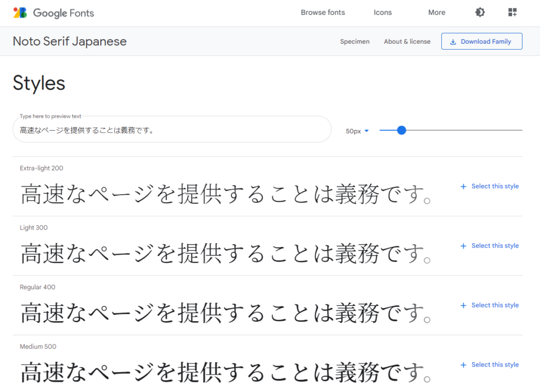The width and height of the screenshot is (540, 392).
Task: Click the plus icon for Regular 400
Action: pos(464,305)
